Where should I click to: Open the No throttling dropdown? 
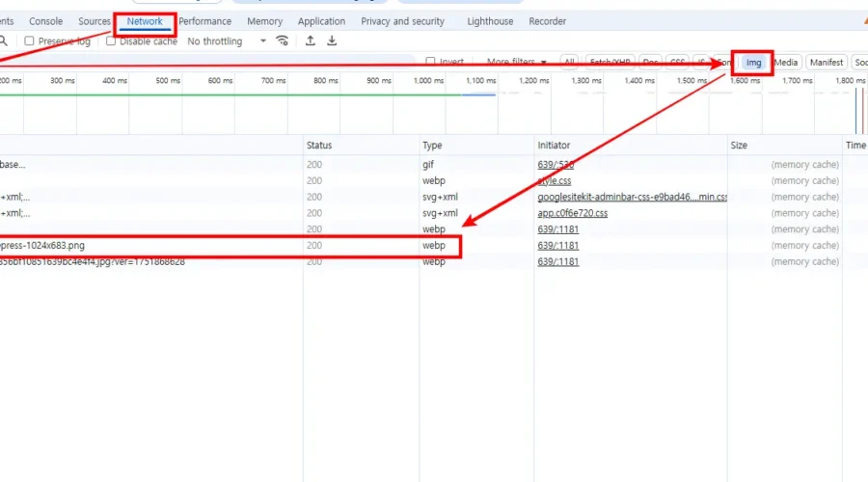227,40
